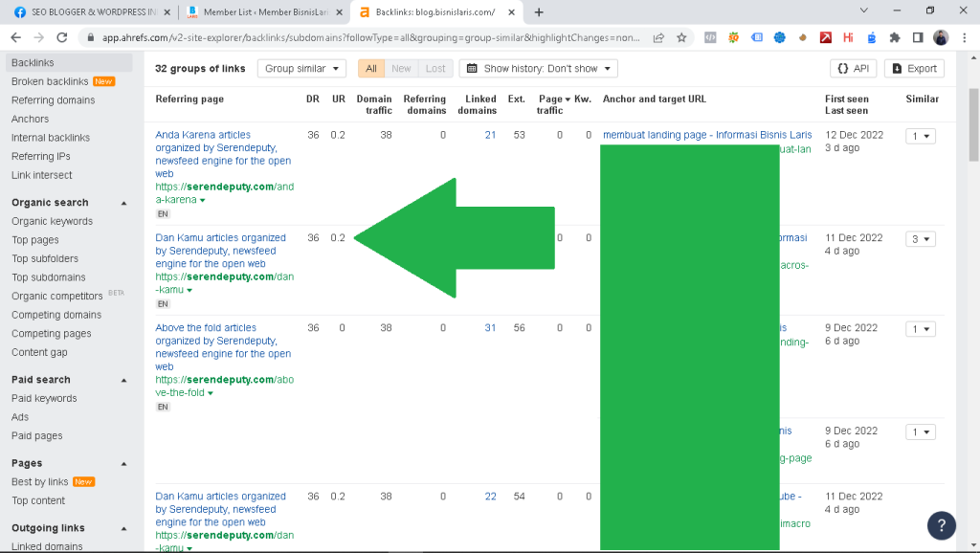Open the Group similar dropdown

tap(301, 69)
